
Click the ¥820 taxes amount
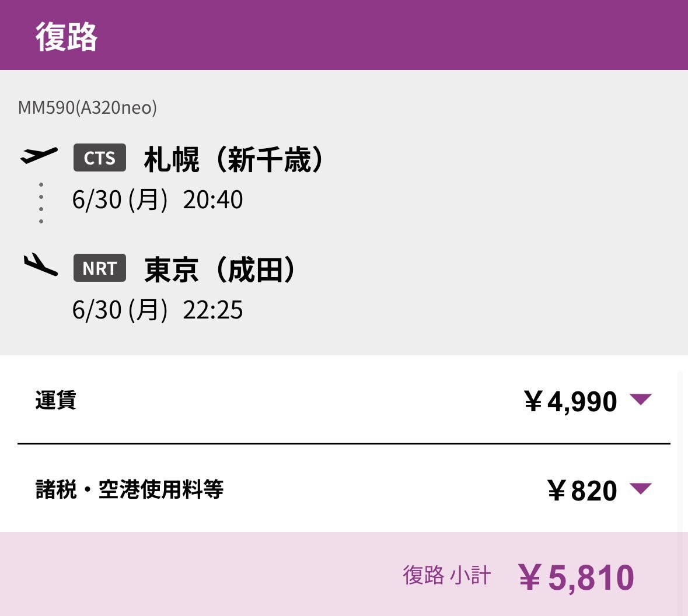[582, 490]
